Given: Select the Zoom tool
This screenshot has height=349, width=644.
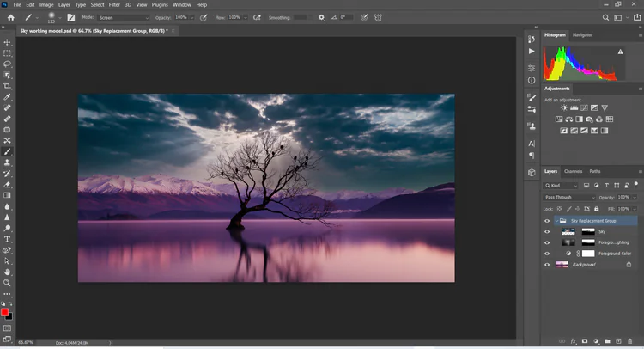Looking at the screenshot, I should point(8,282).
